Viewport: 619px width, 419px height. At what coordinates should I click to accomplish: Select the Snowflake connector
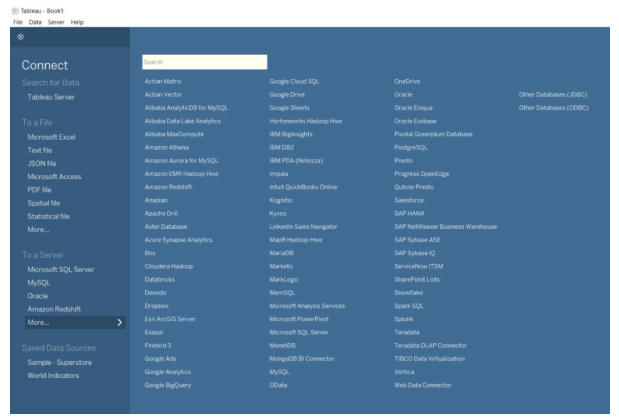[x=408, y=293]
